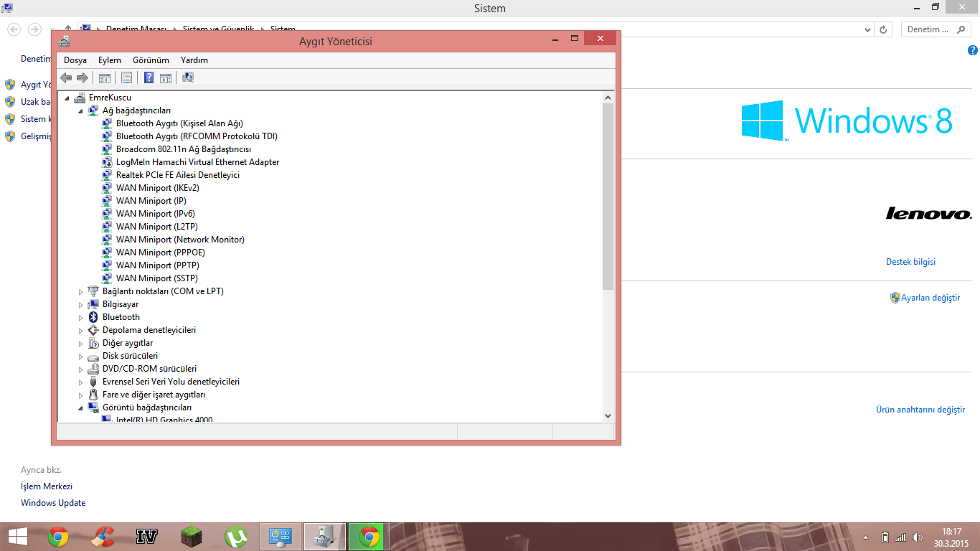Launch GTA IV from the taskbar
This screenshot has height=551, width=980.
(x=146, y=537)
